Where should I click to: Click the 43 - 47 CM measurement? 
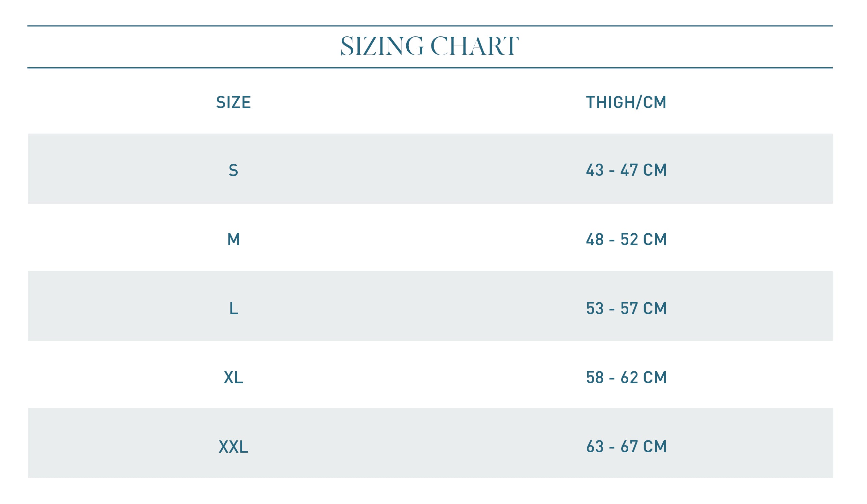pyautogui.click(x=626, y=170)
